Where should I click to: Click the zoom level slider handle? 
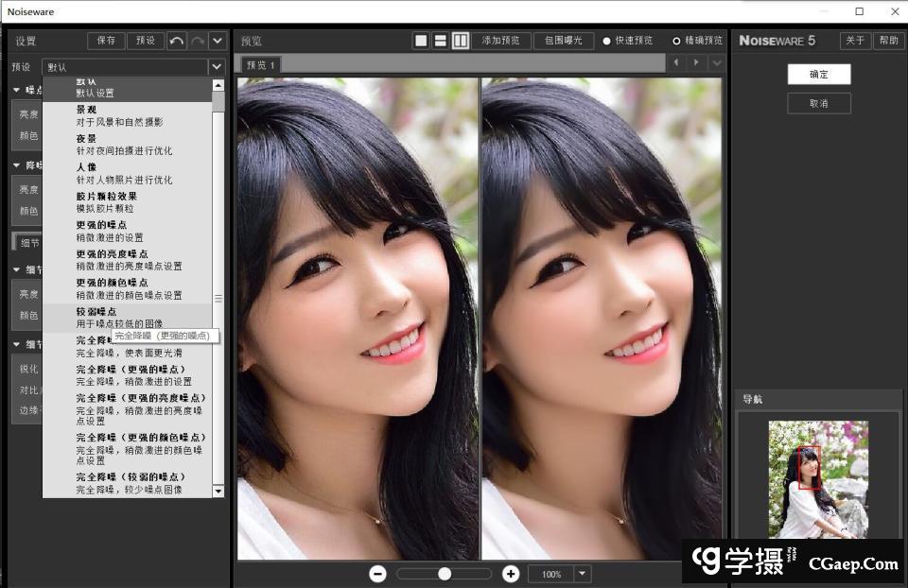(445, 574)
